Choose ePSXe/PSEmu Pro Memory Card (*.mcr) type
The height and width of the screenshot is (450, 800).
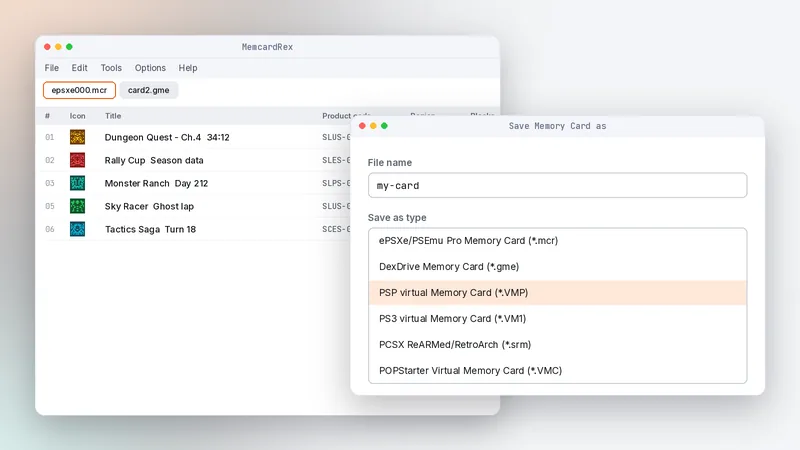(557, 240)
